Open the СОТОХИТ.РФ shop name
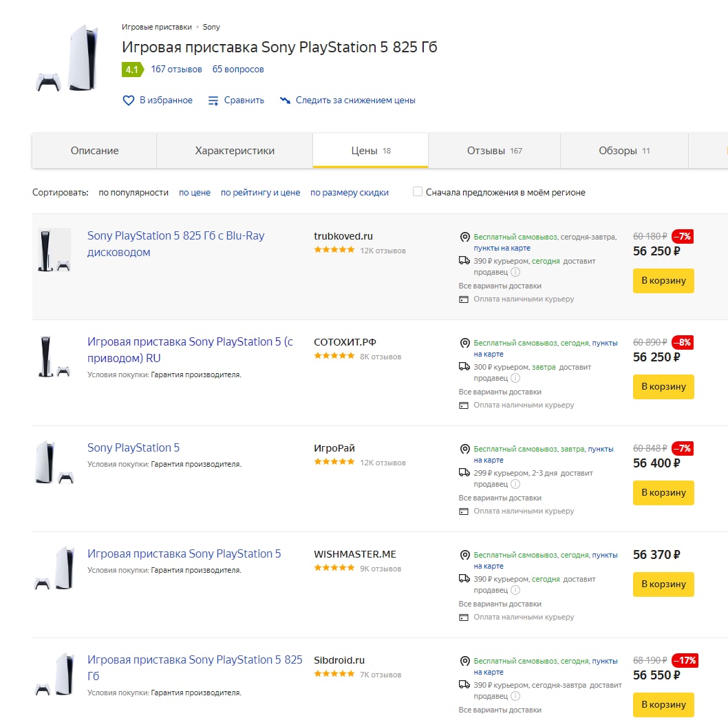The image size is (728, 718). [x=345, y=342]
